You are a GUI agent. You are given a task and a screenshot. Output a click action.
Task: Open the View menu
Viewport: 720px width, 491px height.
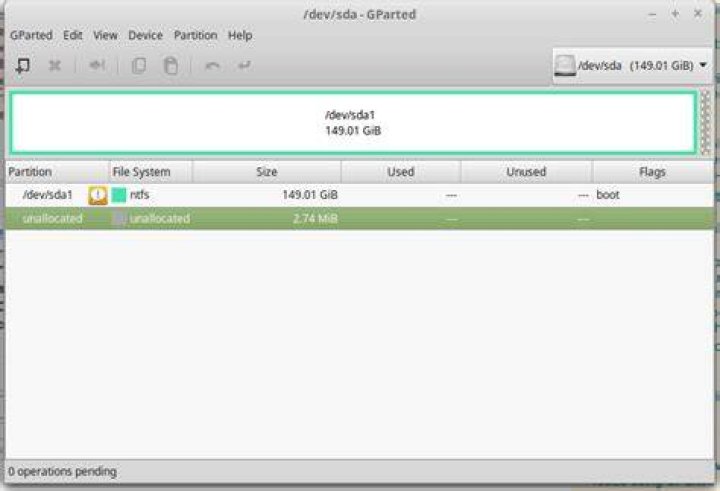pyautogui.click(x=105, y=35)
